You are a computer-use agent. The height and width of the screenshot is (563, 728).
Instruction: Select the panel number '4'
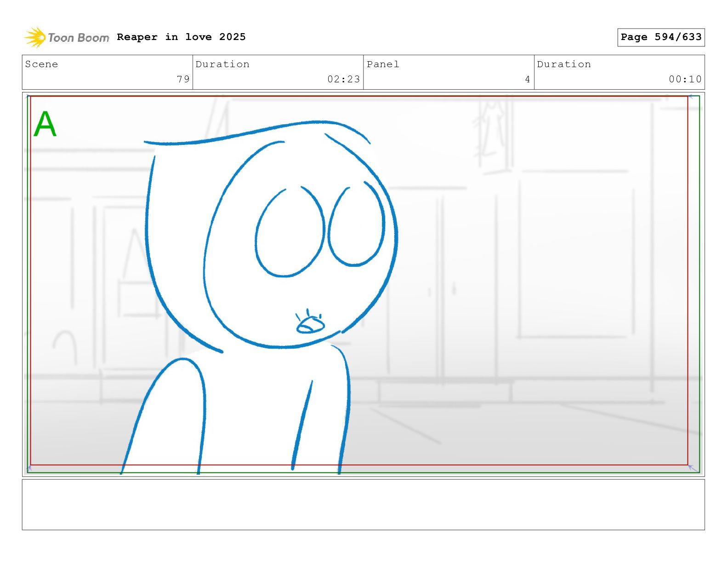click(x=528, y=79)
